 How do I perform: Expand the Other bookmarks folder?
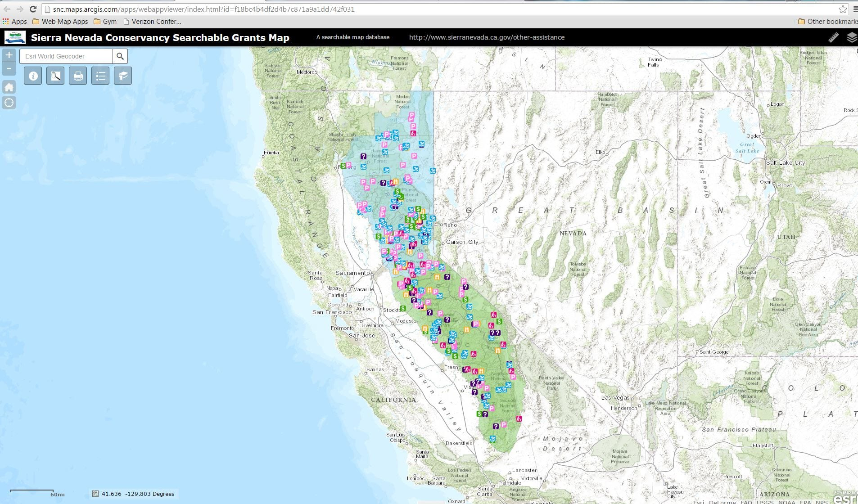827,22
